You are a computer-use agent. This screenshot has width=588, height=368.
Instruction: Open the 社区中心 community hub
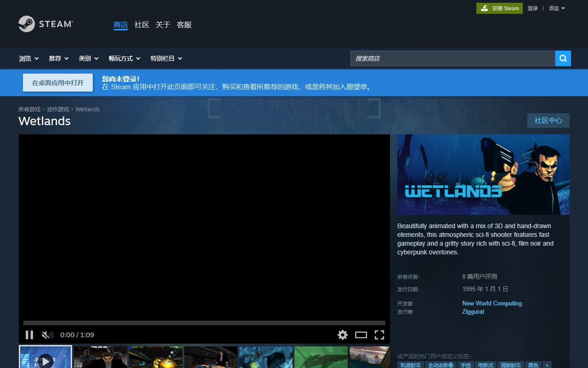(x=548, y=121)
